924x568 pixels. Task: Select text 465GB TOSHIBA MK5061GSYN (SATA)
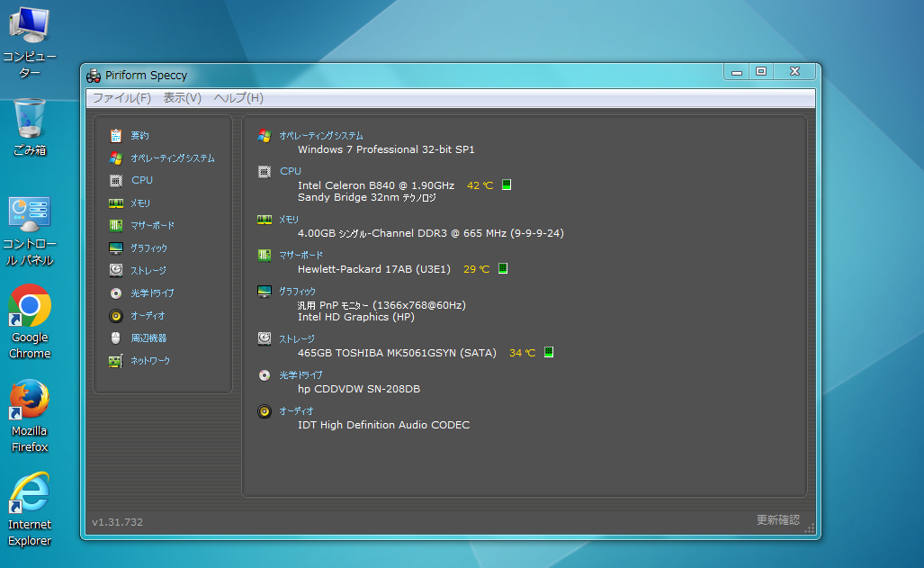397,353
